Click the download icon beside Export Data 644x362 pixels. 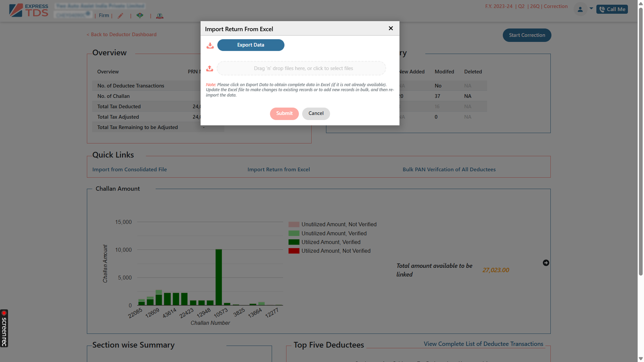[210, 46]
